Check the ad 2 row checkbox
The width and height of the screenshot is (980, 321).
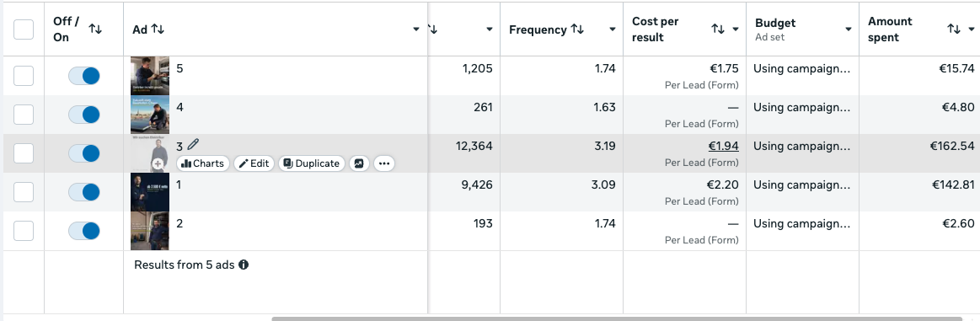point(24,231)
